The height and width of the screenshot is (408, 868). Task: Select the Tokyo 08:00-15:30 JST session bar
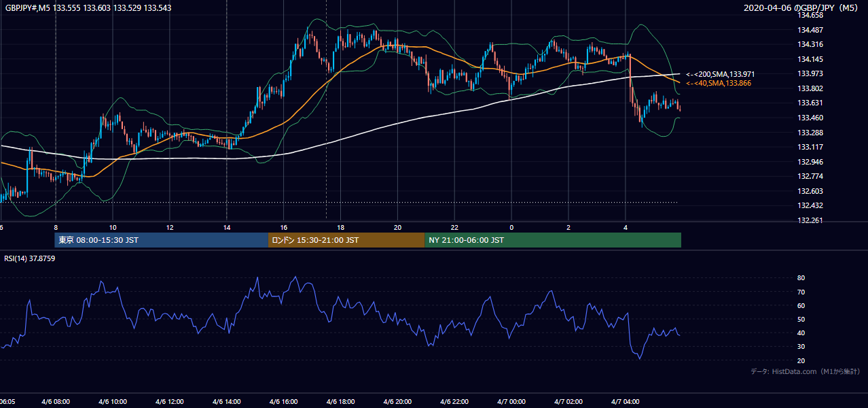162,240
